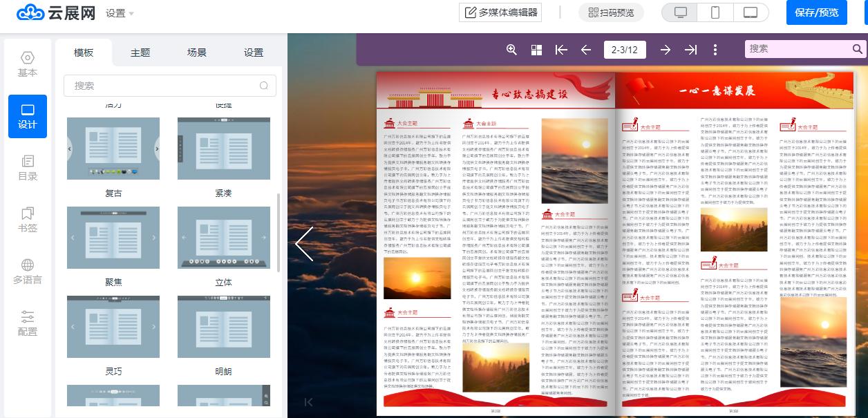Click the 保存/预览 button
The height and width of the screenshot is (418, 868).
tap(817, 12)
